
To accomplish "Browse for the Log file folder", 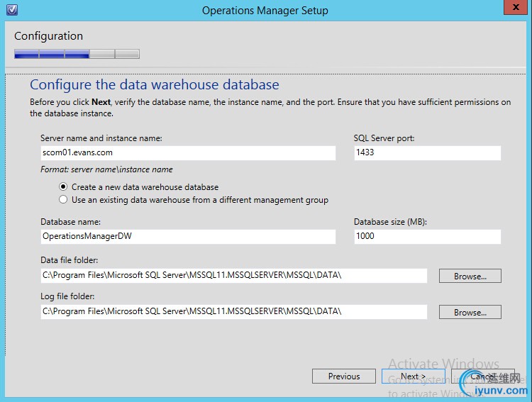I will pos(470,312).
